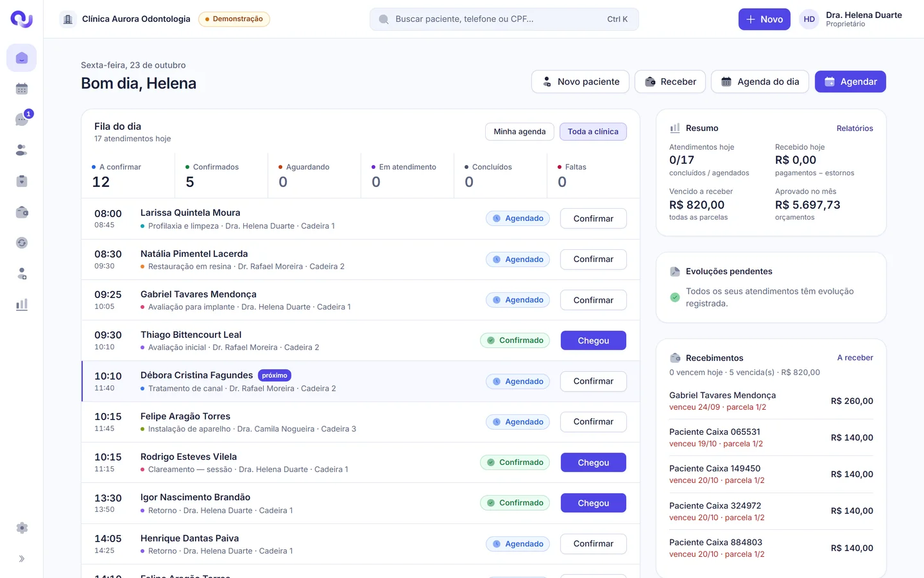Click the Novo button in header

tap(764, 19)
